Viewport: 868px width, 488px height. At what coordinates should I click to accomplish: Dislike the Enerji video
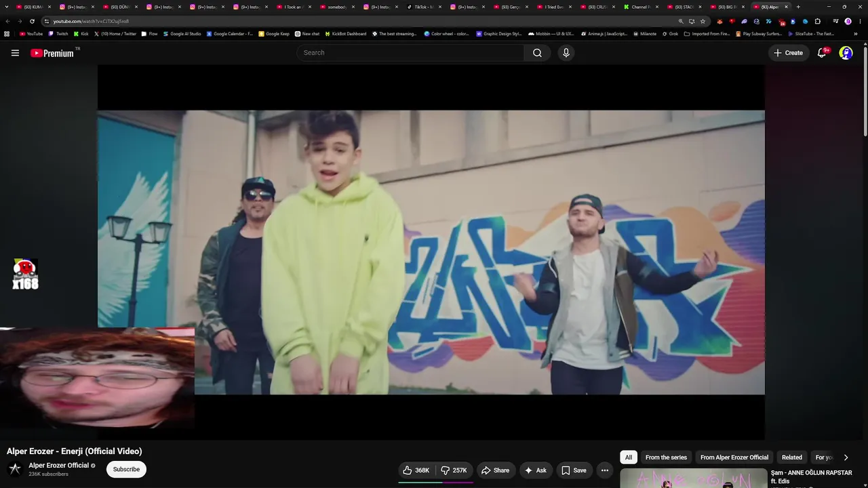point(454,470)
